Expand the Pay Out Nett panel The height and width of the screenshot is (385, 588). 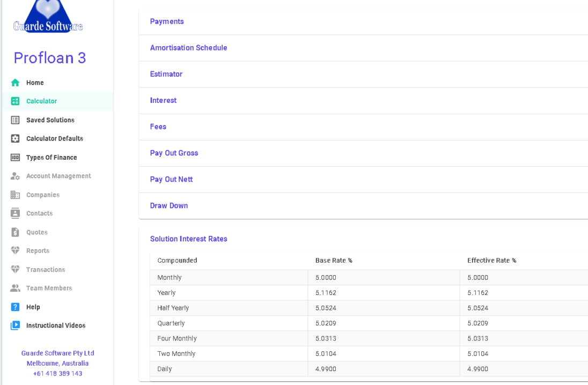(x=363, y=179)
